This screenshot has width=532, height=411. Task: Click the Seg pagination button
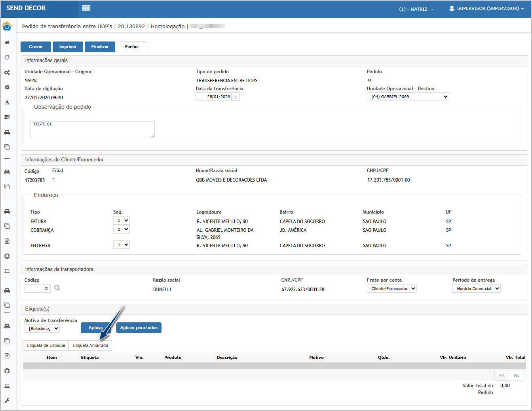point(516,375)
